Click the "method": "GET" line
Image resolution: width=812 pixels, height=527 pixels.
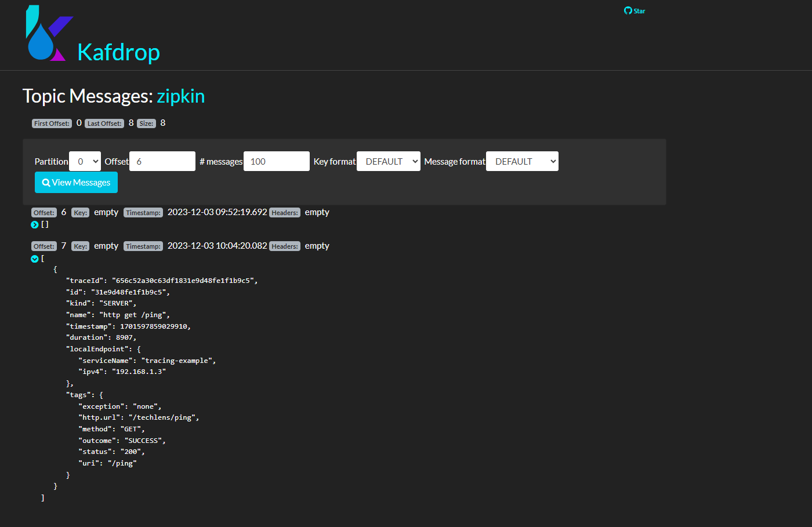pos(112,429)
